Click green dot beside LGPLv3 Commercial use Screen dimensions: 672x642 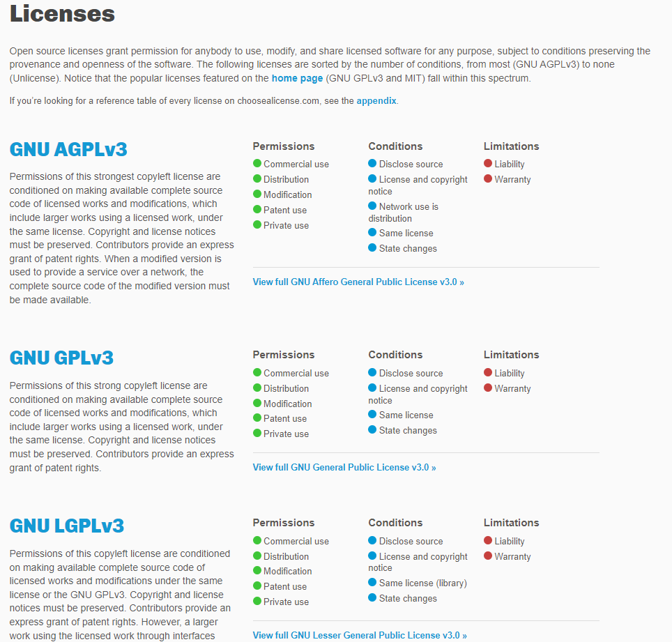click(257, 540)
